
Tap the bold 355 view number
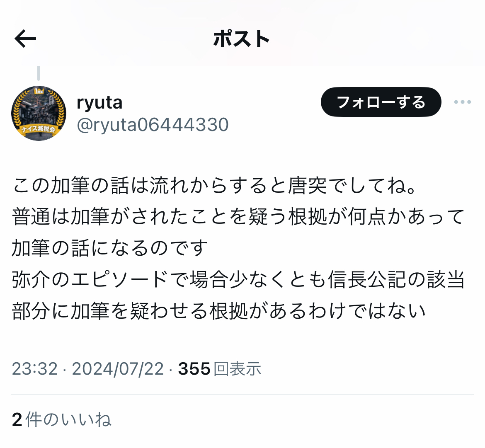(x=194, y=369)
